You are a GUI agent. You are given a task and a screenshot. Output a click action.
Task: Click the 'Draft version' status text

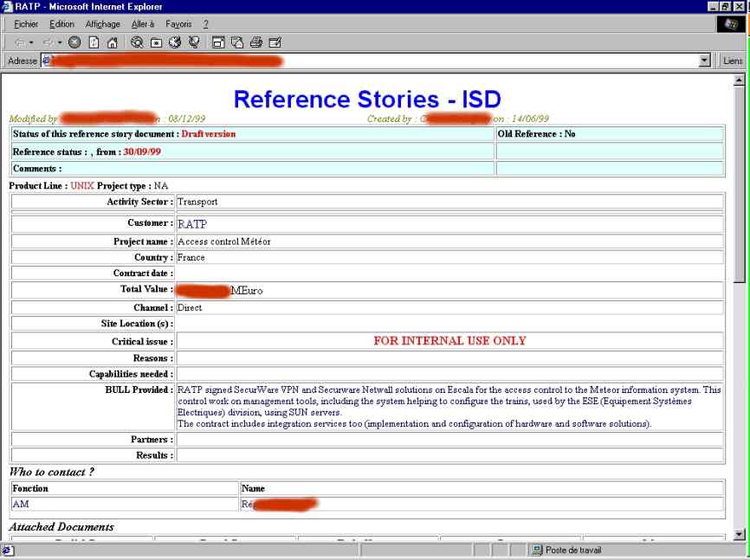pyautogui.click(x=209, y=134)
